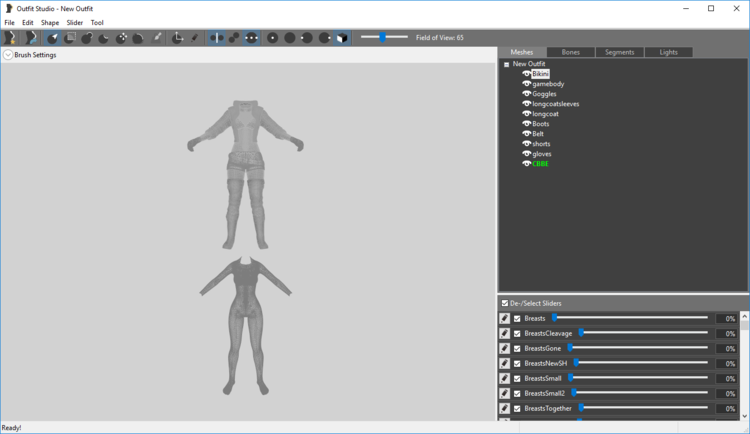Collapse the New Outfit tree node
This screenshot has height=434, width=750.
click(x=507, y=64)
